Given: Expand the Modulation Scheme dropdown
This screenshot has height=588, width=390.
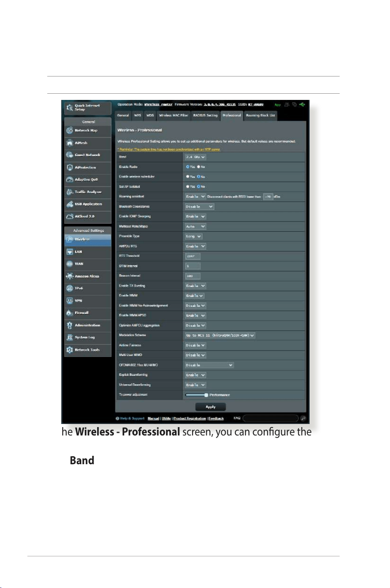Looking at the screenshot, I should 220,336.
